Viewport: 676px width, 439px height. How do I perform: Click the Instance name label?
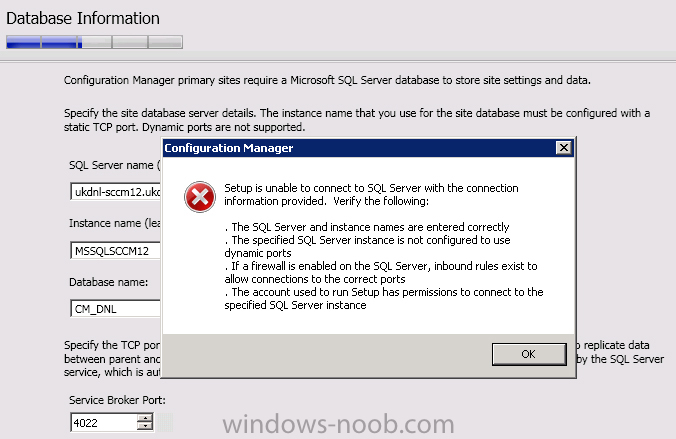(115, 223)
